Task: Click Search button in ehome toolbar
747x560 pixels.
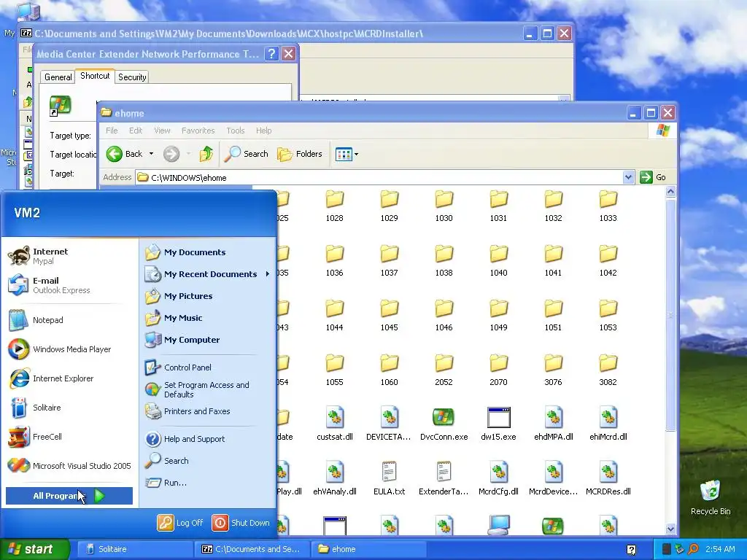Action: [247, 154]
